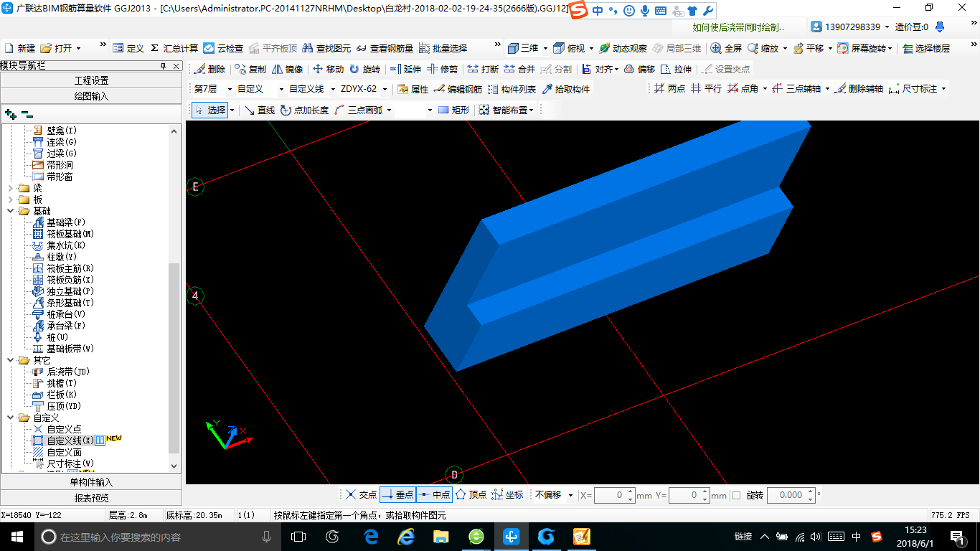Collapse the 自定义 tree folder

[x=11, y=418]
